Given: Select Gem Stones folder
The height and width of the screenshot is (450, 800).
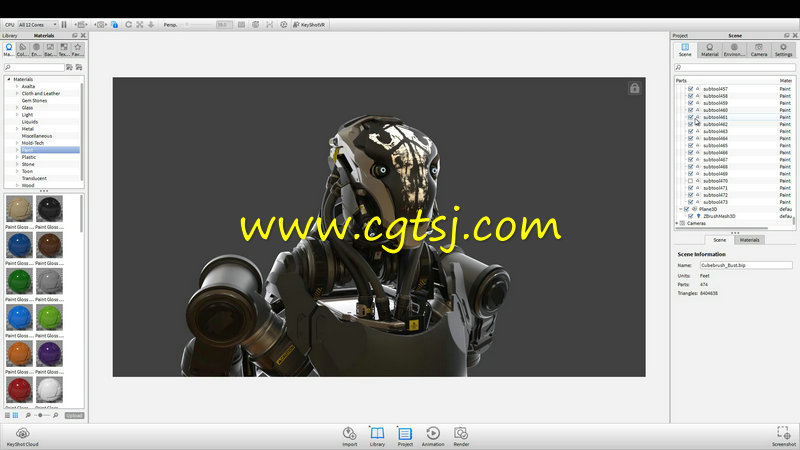Looking at the screenshot, I should click(x=34, y=101).
